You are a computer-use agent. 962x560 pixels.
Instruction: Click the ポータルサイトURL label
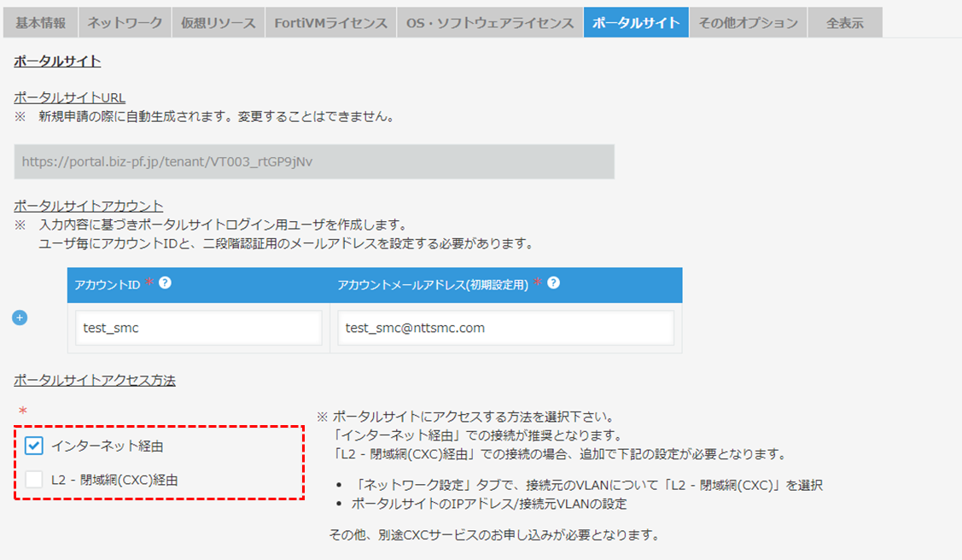click(69, 97)
